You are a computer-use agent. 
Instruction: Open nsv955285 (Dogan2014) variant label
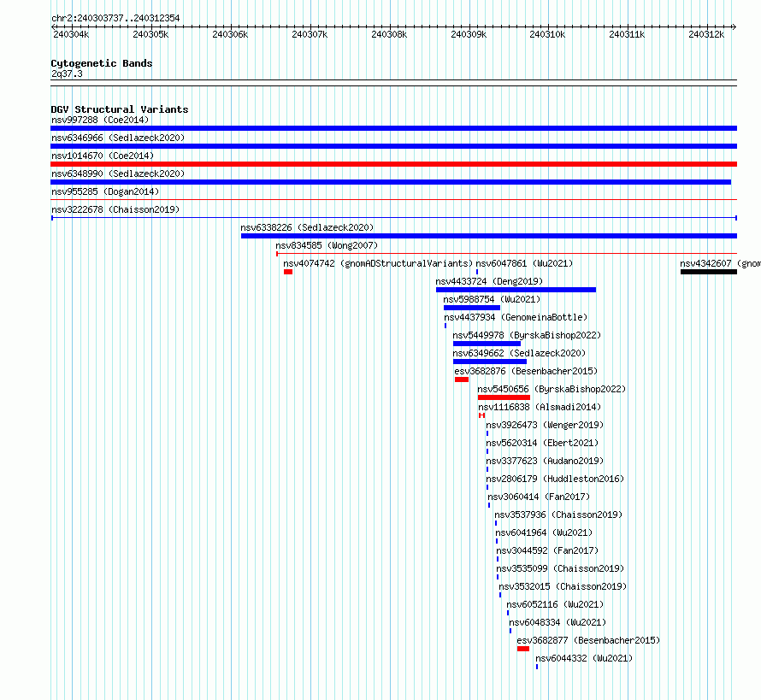[105, 191]
